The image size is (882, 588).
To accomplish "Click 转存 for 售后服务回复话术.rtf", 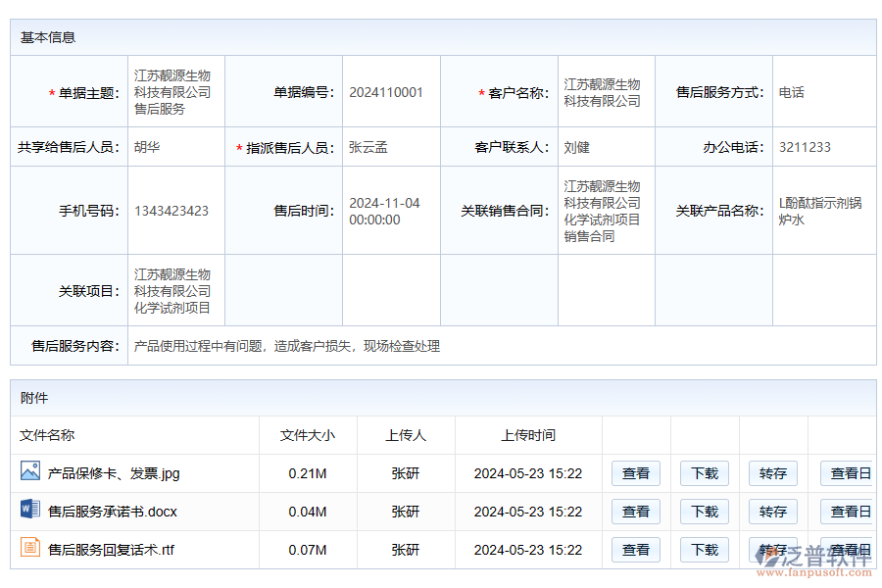I will pos(772,549).
